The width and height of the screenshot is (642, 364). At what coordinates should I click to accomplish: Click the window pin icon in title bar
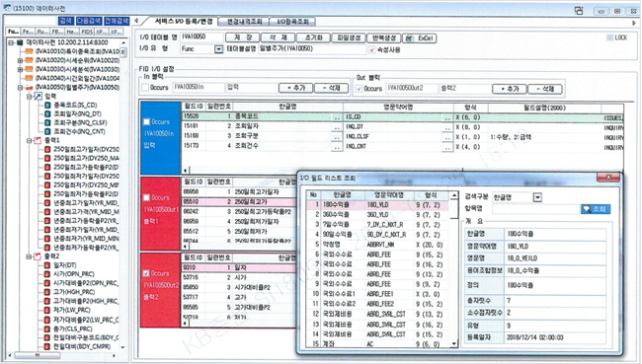coord(579,11)
